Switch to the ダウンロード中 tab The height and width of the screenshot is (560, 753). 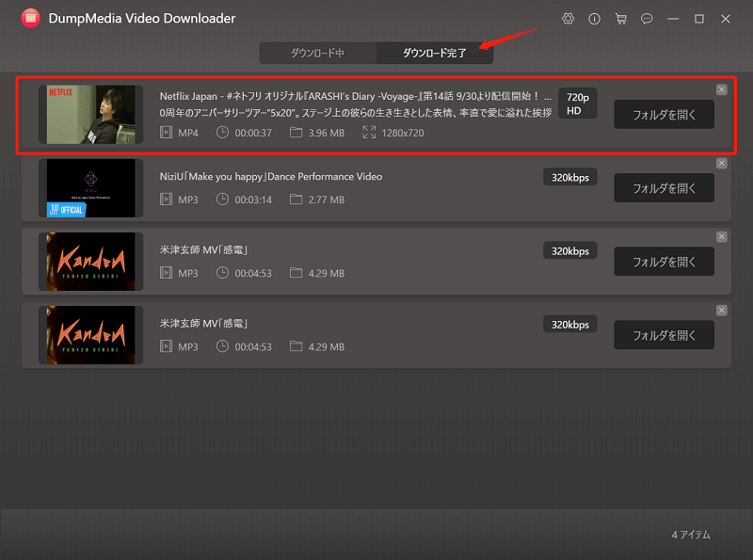[x=318, y=53]
